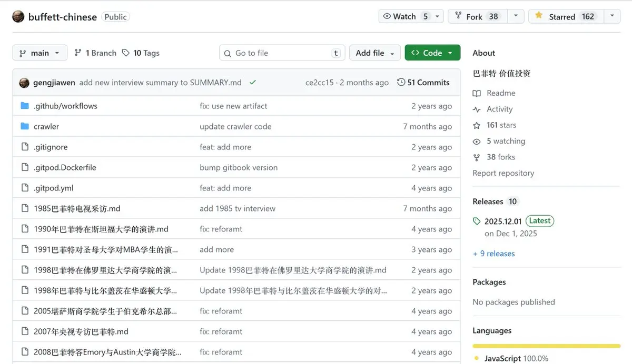Viewport: 632px width, 364px height.
Task: Click the folder icon for .github/workflows
Action: click(x=25, y=106)
